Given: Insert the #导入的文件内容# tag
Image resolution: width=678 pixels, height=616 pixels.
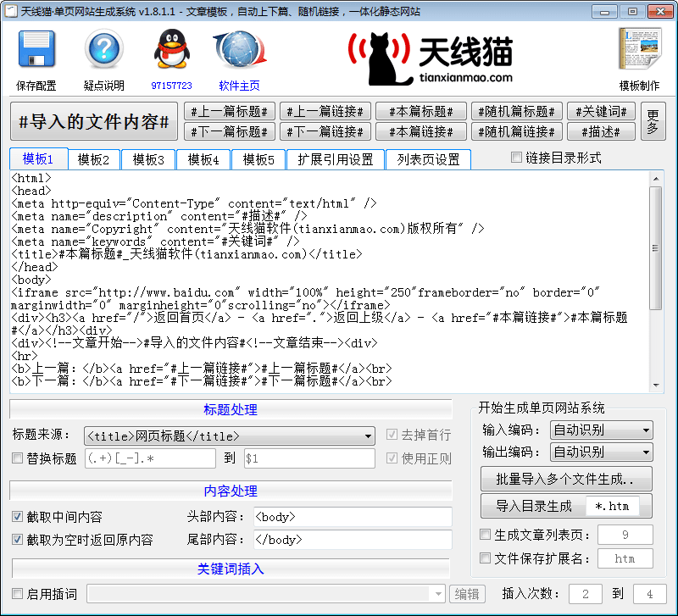Looking at the screenshot, I should click(94, 121).
